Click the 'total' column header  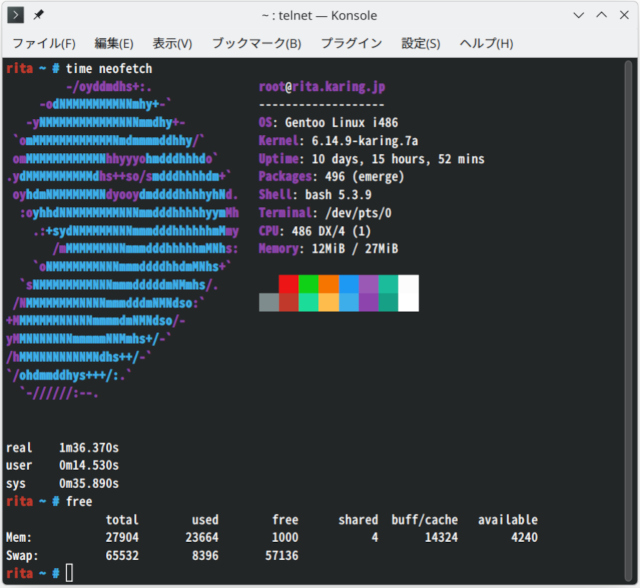coord(122,519)
